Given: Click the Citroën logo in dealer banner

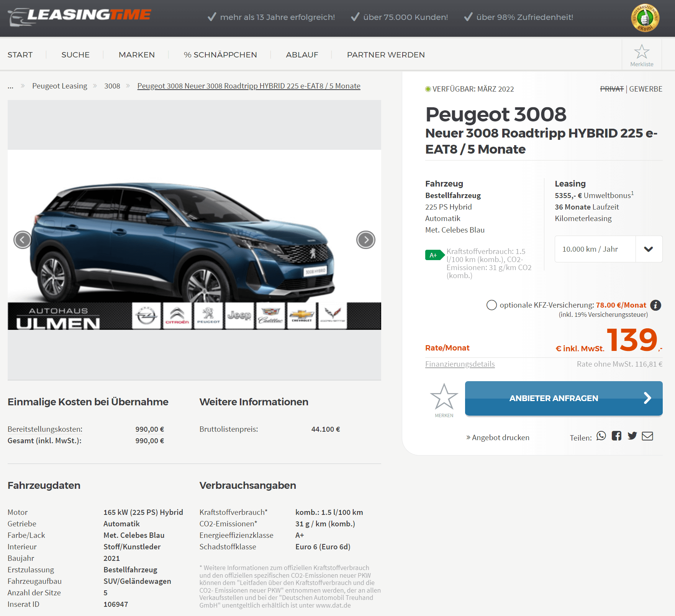Looking at the screenshot, I should coord(177,316).
